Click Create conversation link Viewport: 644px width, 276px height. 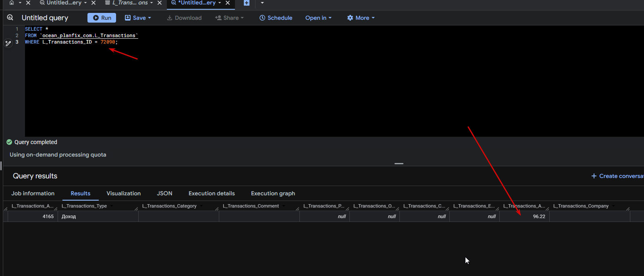617,176
